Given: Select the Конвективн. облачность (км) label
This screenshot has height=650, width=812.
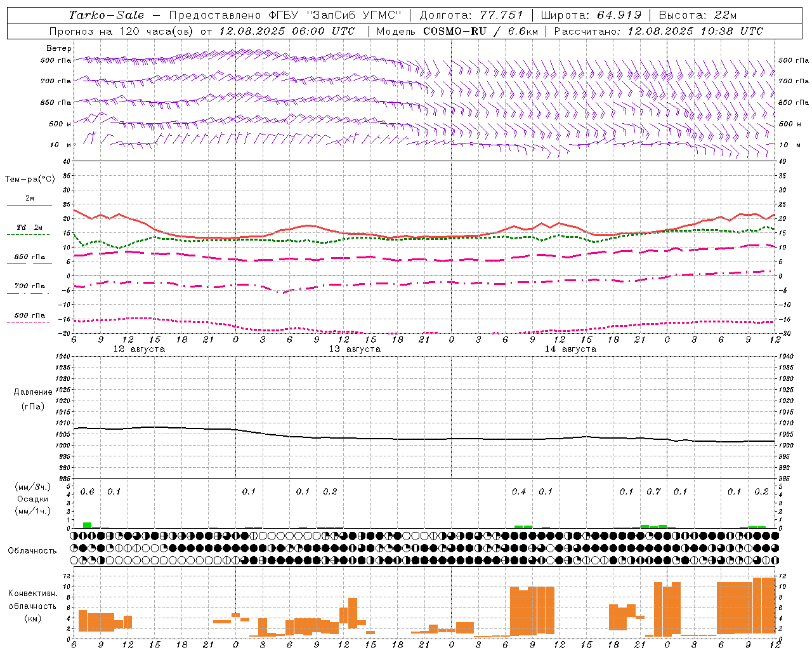Looking at the screenshot, I should [x=32, y=606].
